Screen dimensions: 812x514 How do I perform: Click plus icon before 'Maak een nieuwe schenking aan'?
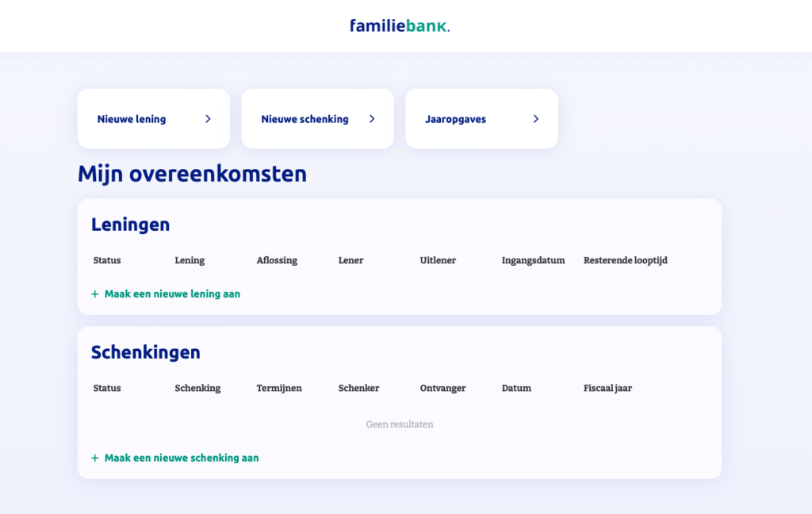[95, 458]
